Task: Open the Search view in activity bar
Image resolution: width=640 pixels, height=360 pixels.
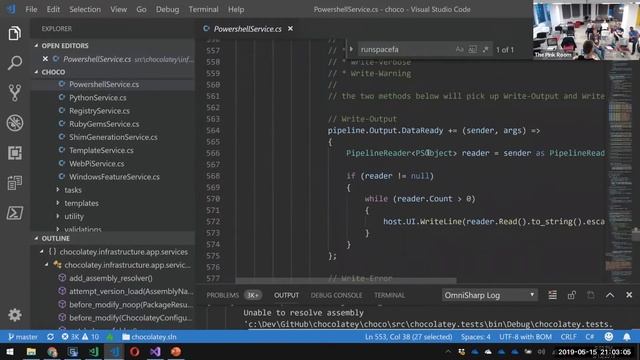Action: point(15,63)
